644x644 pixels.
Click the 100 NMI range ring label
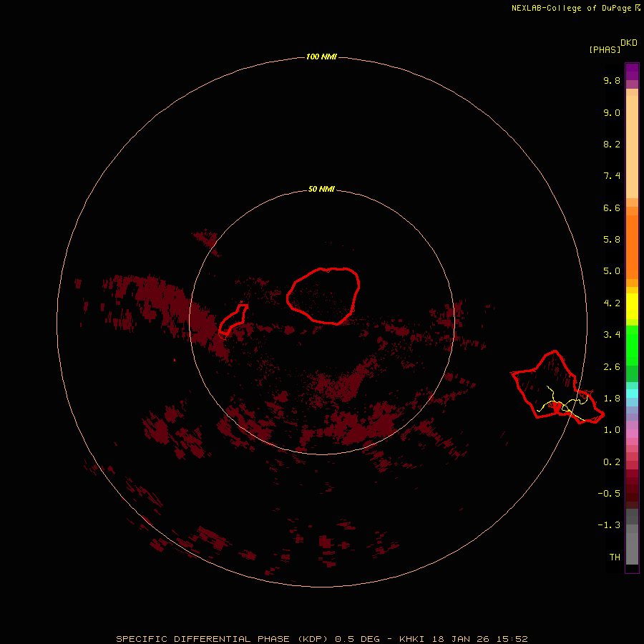pos(321,57)
